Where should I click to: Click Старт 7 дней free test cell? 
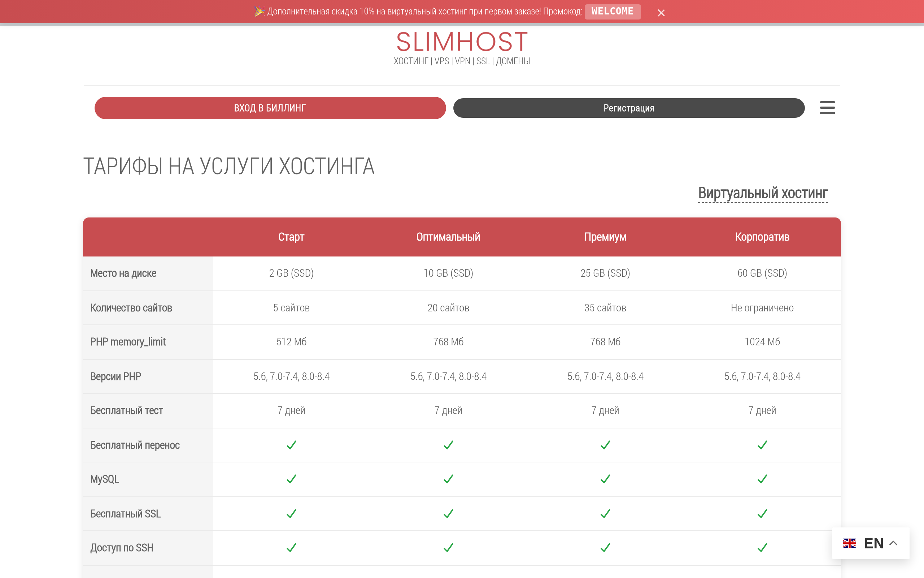click(291, 411)
